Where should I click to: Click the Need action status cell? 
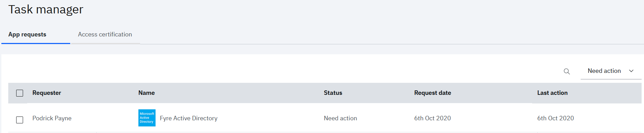click(x=340, y=118)
